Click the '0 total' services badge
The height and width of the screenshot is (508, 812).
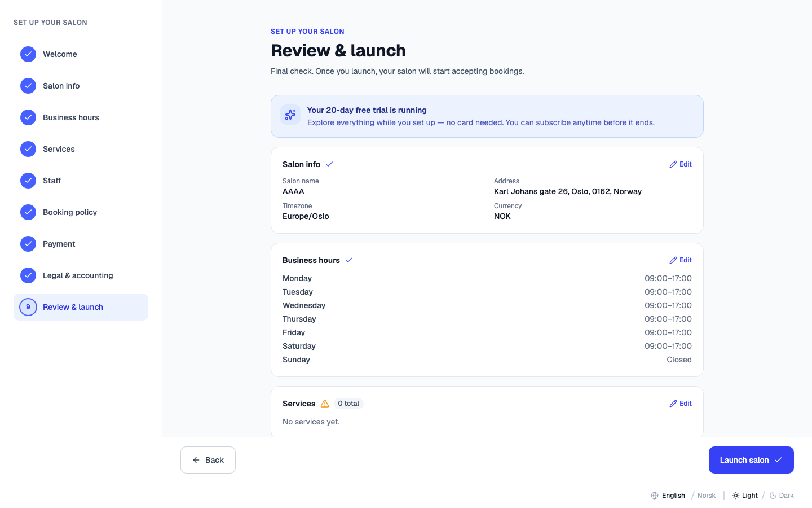348,404
